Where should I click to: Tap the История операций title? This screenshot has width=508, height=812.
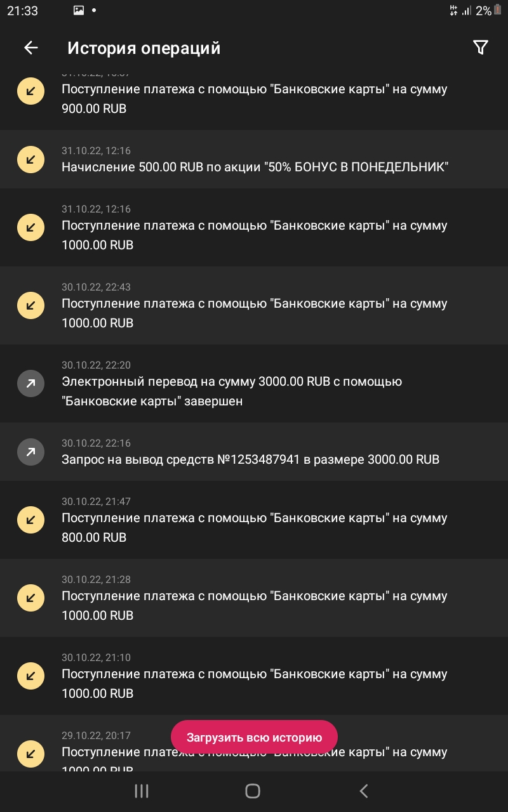144,48
